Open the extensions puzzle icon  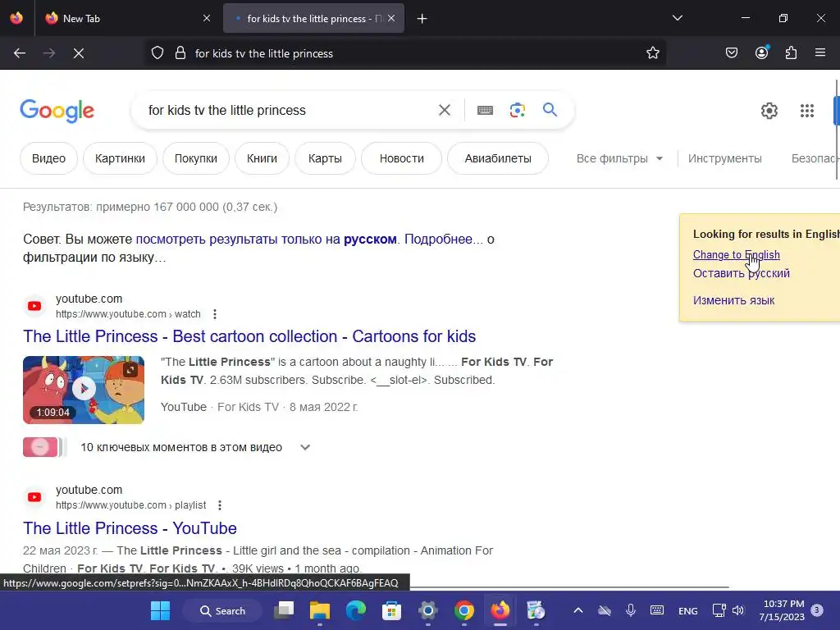(x=791, y=53)
